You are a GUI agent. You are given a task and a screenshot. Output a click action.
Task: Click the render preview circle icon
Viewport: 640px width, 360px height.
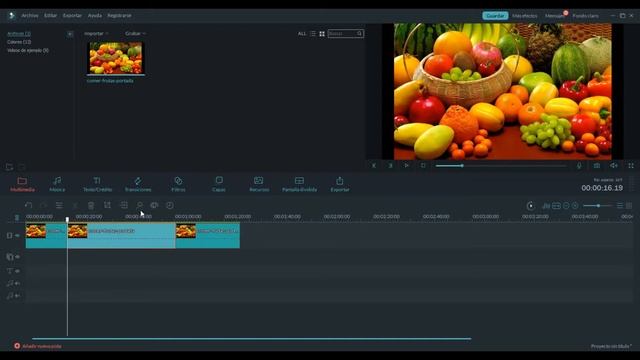pyautogui.click(x=530, y=206)
